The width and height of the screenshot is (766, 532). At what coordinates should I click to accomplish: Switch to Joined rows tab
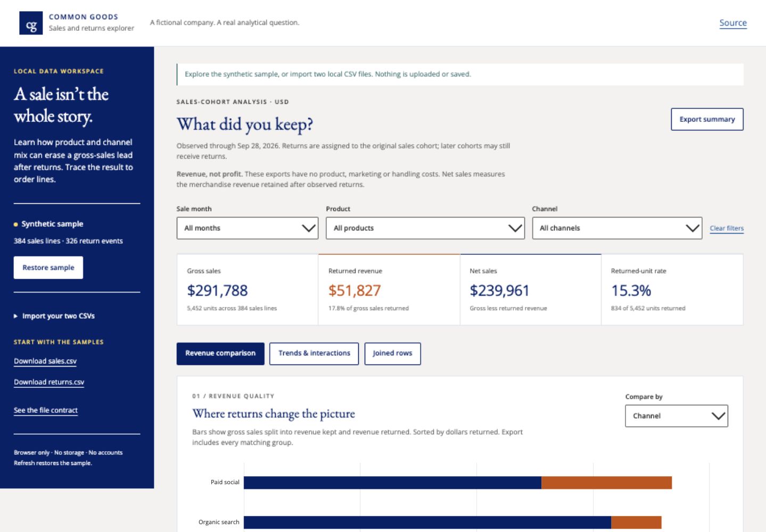pos(392,353)
